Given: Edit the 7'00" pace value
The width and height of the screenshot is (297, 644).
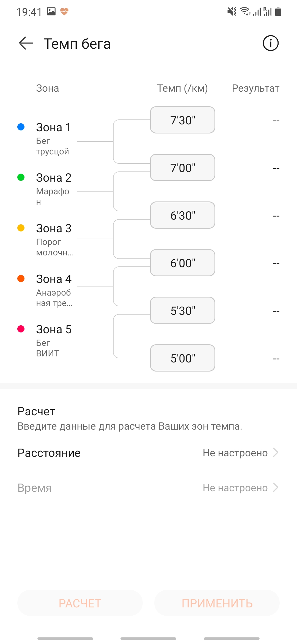Looking at the screenshot, I should tap(183, 168).
